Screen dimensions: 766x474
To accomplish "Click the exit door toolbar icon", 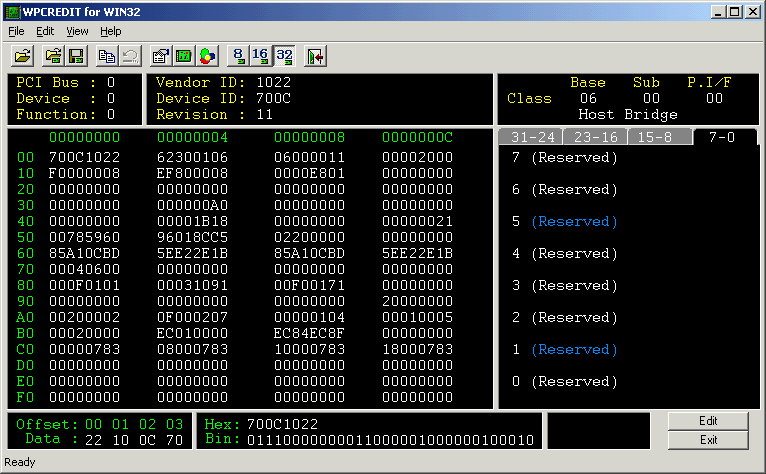I will click(315, 56).
